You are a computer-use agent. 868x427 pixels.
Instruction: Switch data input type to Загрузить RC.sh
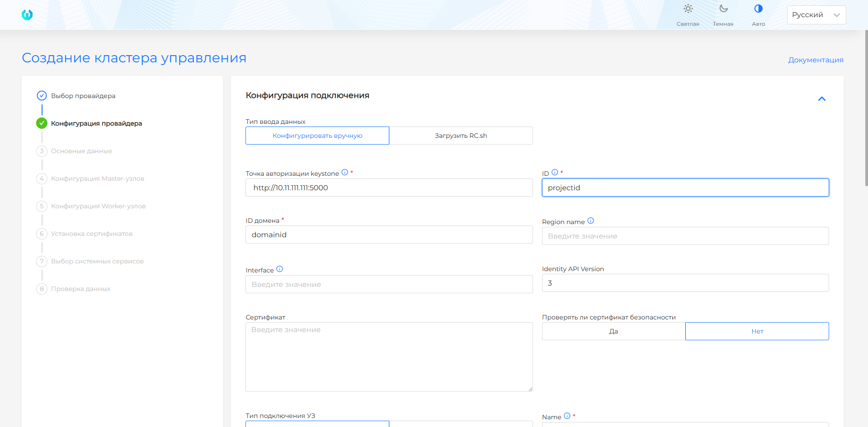[461, 136]
